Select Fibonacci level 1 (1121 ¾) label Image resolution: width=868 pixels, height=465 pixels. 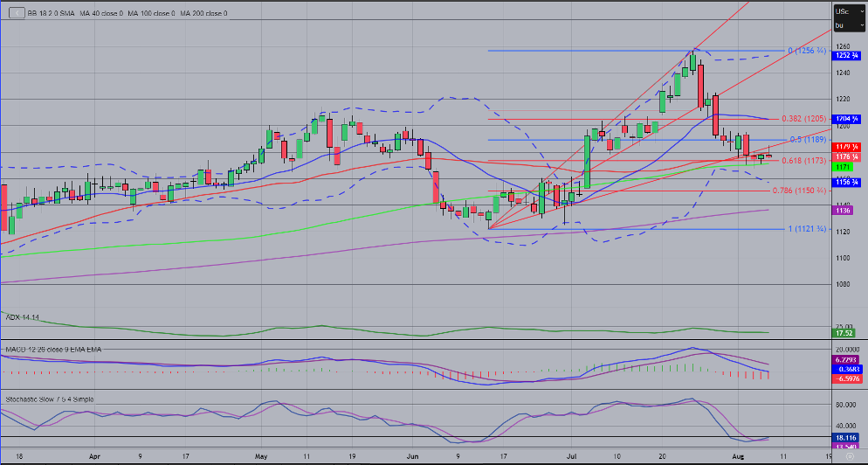pyautogui.click(x=807, y=229)
